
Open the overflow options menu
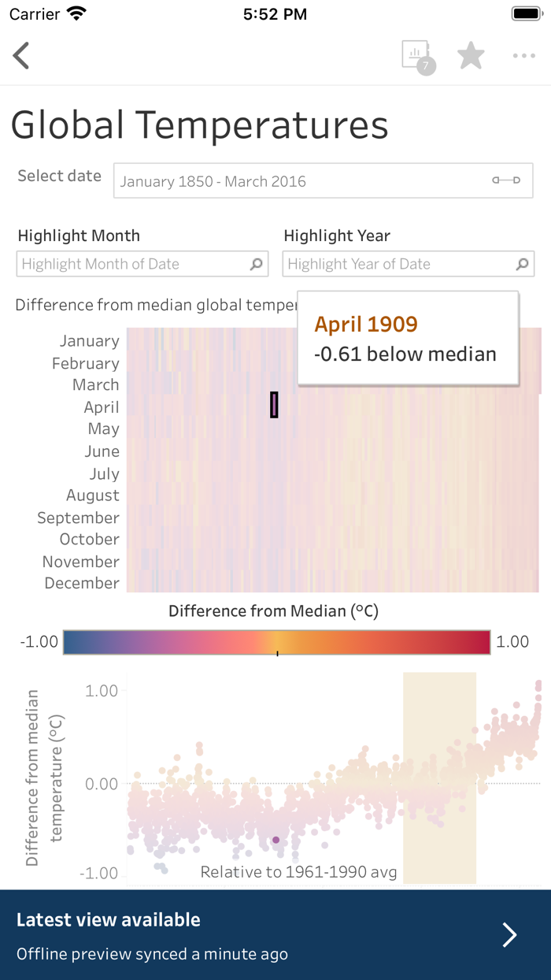tap(523, 55)
